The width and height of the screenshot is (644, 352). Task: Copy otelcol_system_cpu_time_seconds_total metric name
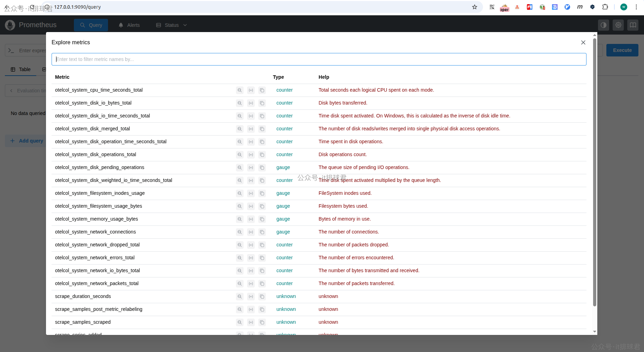click(x=262, y=90)
